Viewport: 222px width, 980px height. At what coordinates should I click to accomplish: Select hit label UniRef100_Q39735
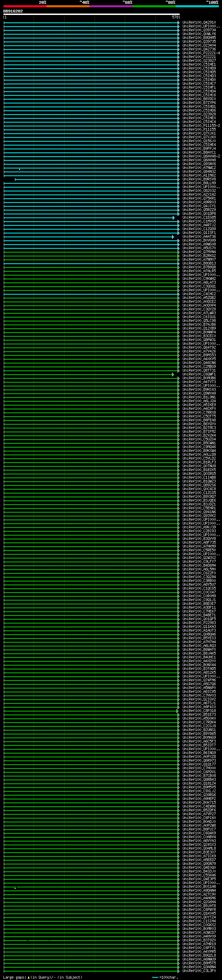coord(199,41)
